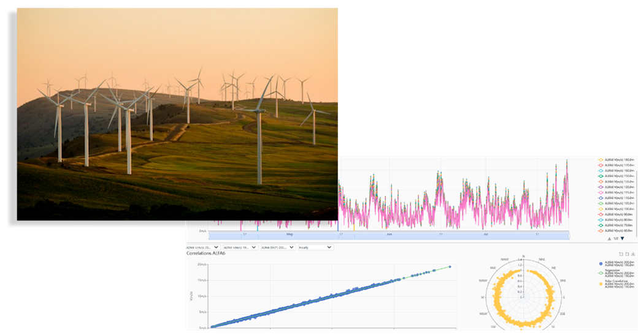The height and width of the screenshot is (335, 644).
Task: Toggle the ALFA6 V(m/s) 60.0m series visibility
Action: pos(616,230)
